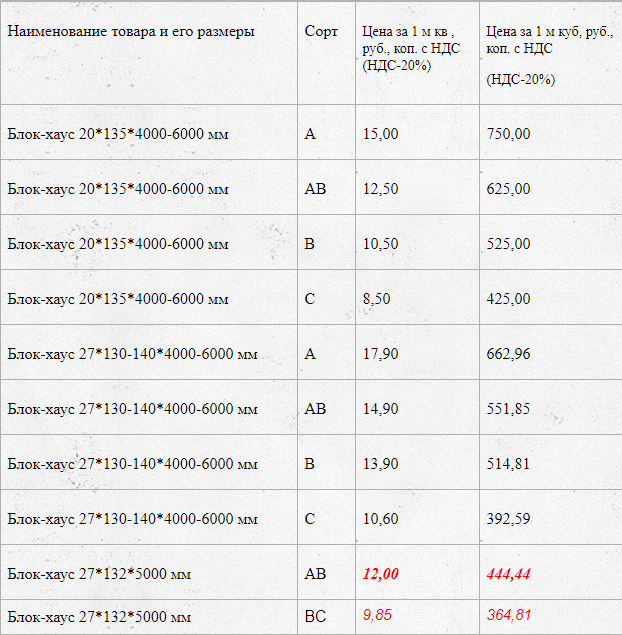
Task: Select grade B in 20*135 row
Action: click(x=309, y=244)
